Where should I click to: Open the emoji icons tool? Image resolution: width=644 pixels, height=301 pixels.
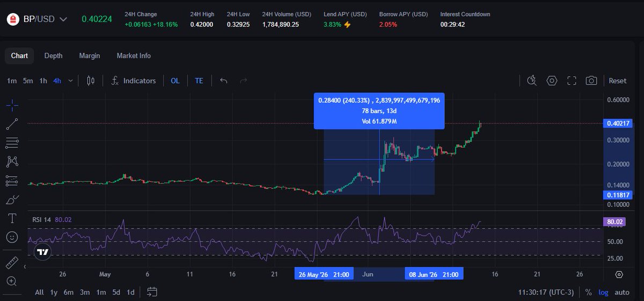tap(12, 237)
